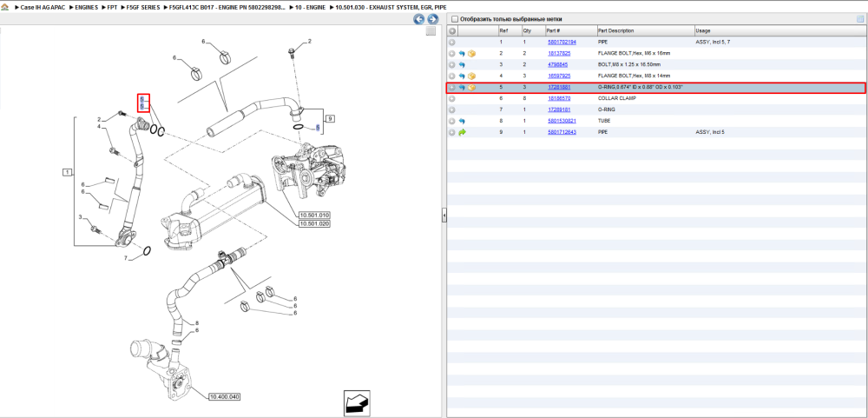Add O-ring 17281881 with its circle icon
The image size is (868, 418).
point(452,88)
